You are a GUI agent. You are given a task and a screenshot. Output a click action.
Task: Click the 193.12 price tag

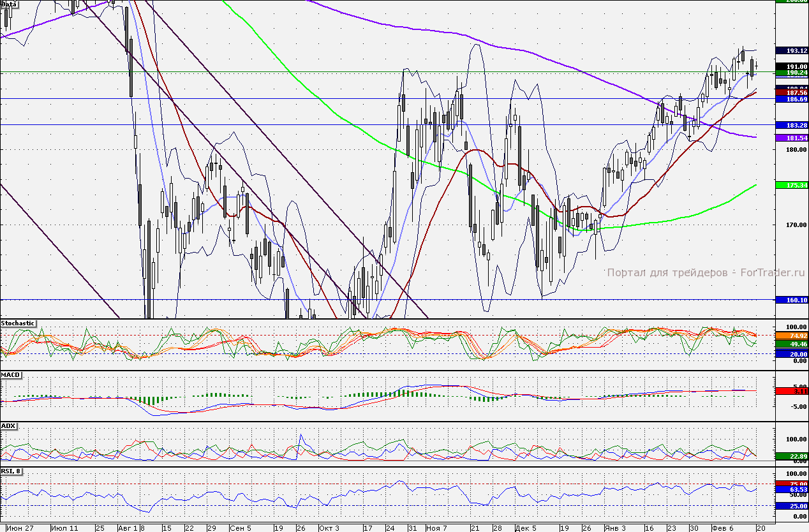point(791,50)
